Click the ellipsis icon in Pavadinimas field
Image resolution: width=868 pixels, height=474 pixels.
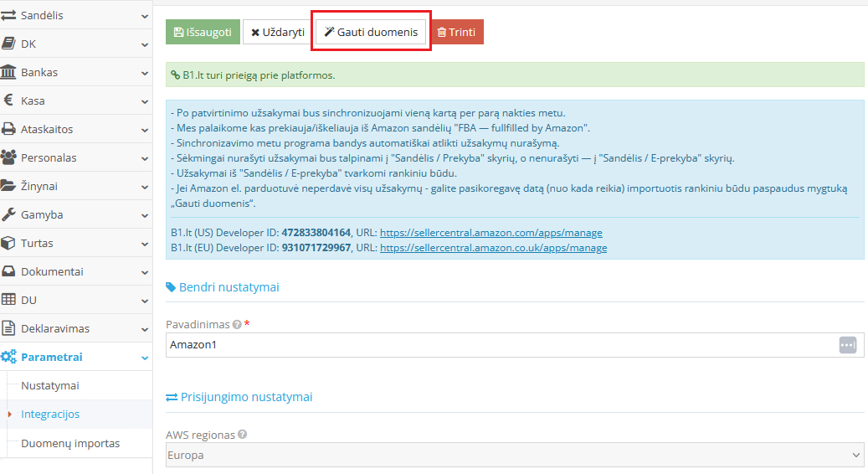(847, 345)
